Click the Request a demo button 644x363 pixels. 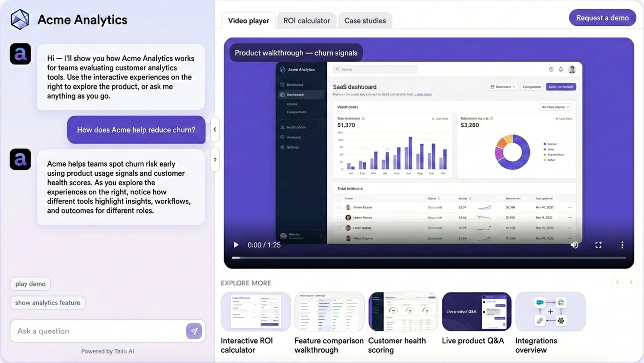point(602,18)
